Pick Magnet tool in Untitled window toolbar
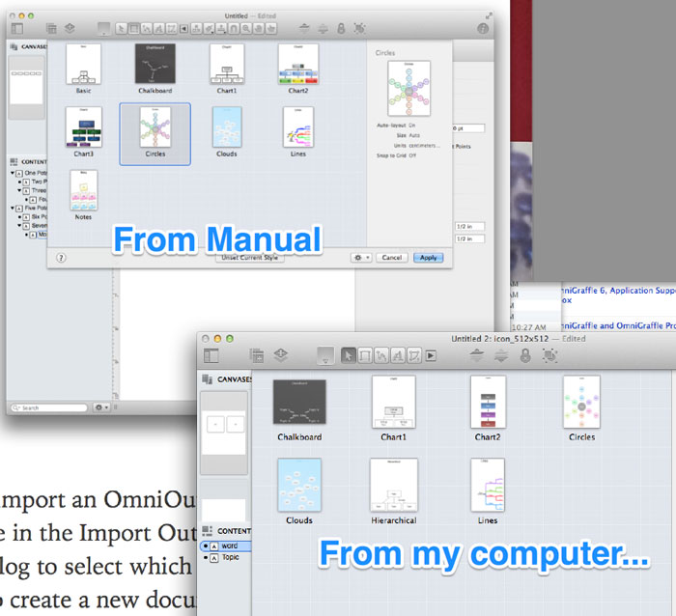The image size is (676, 616). click(x=234, y=28)
